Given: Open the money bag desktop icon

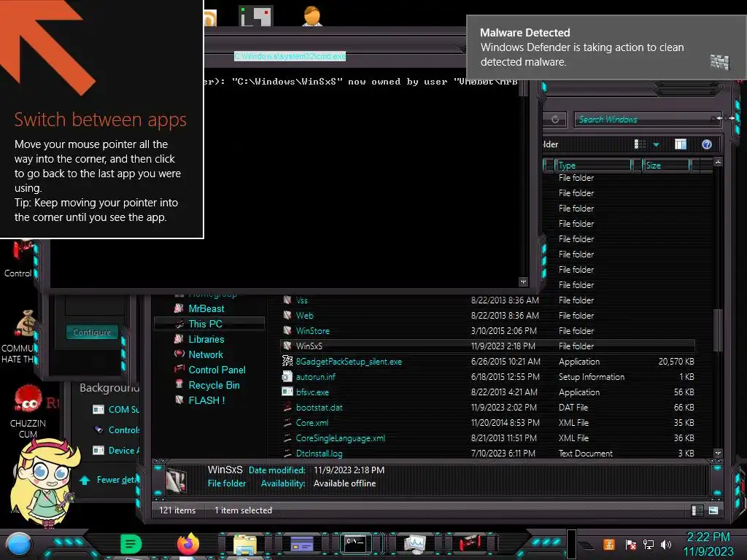Looking at the screenshot, I should pyautogui.click(x=26, y=323).
